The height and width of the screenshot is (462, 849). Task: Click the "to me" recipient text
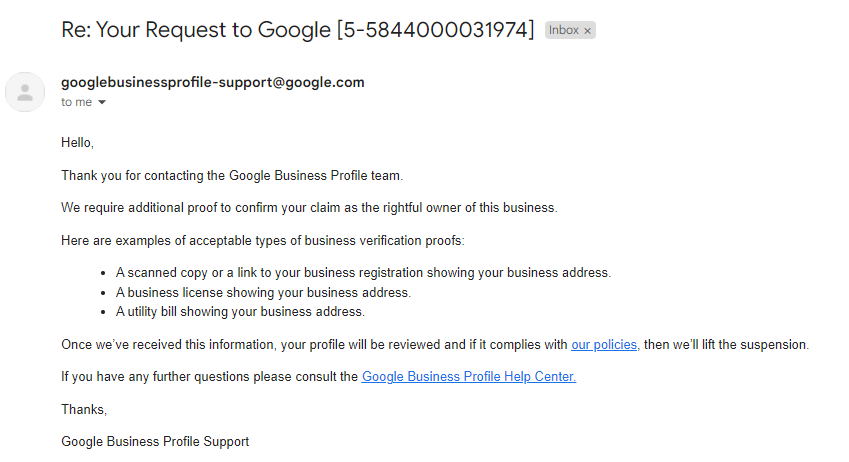coord(76,102)
